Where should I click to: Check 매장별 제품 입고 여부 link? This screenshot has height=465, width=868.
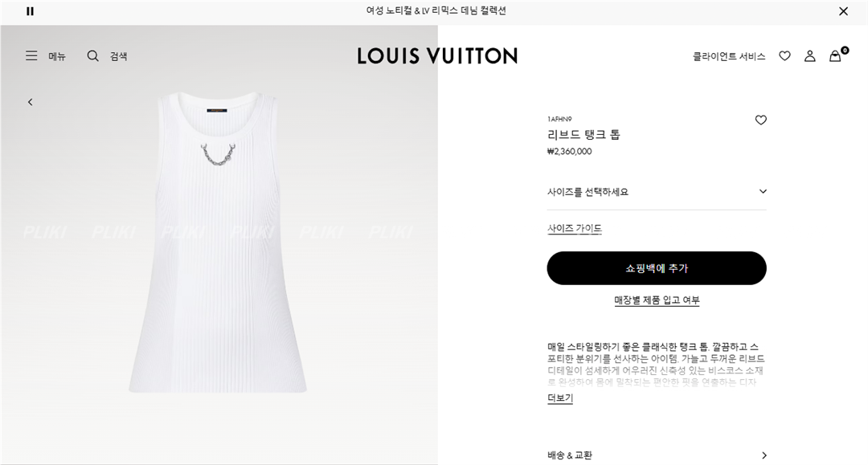pos(657,300)
